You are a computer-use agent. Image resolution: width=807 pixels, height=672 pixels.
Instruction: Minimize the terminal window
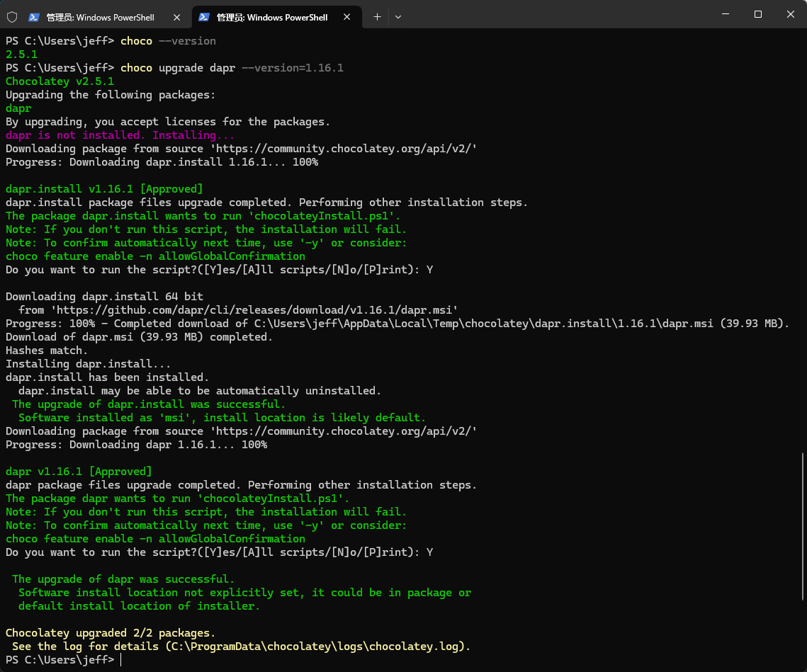pyautogui.click(x=726, y=14)
